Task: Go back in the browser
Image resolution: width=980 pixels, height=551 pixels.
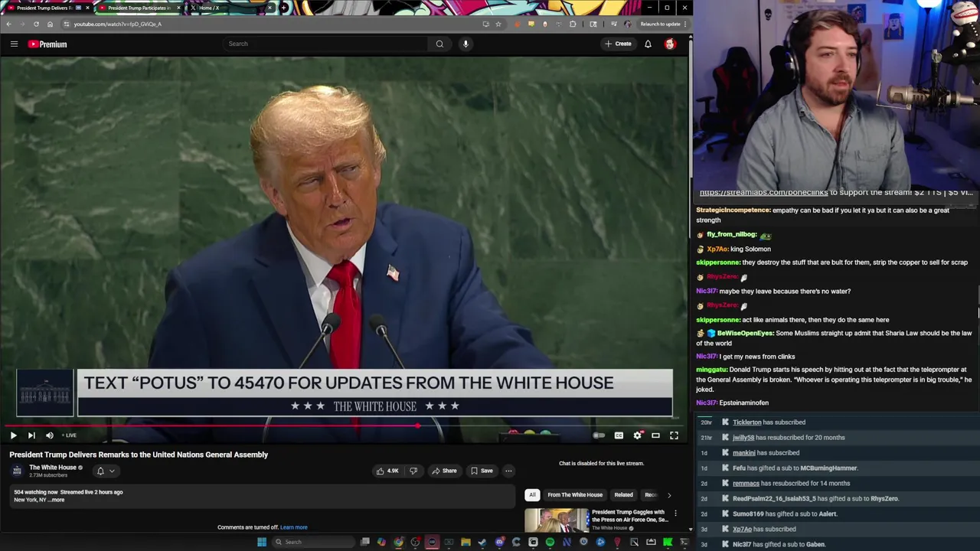Action: tap(8, 24)
